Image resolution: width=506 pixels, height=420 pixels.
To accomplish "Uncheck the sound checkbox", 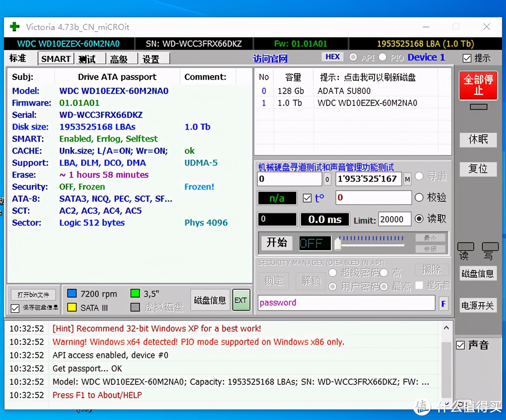I will (x=461, y=345).
